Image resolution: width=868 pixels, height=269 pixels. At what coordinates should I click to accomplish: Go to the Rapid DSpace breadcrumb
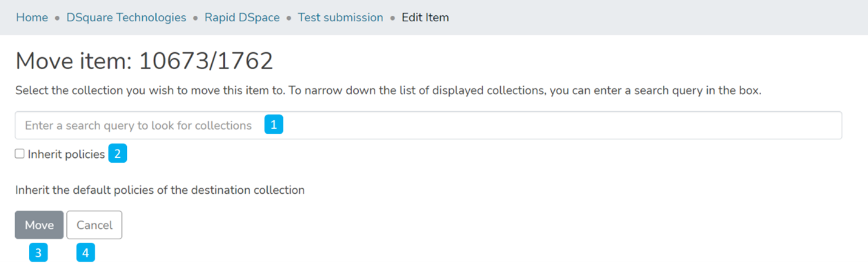coord(242,18)
